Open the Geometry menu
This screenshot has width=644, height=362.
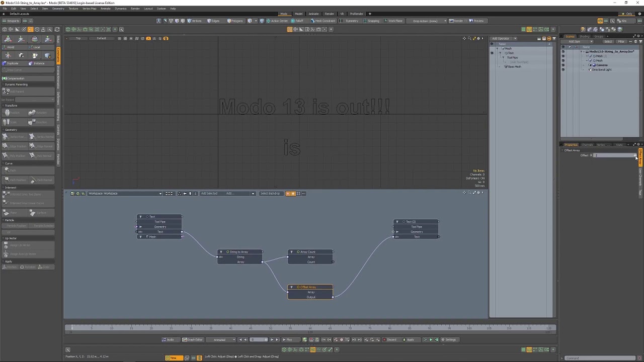(x=58, y=9)
